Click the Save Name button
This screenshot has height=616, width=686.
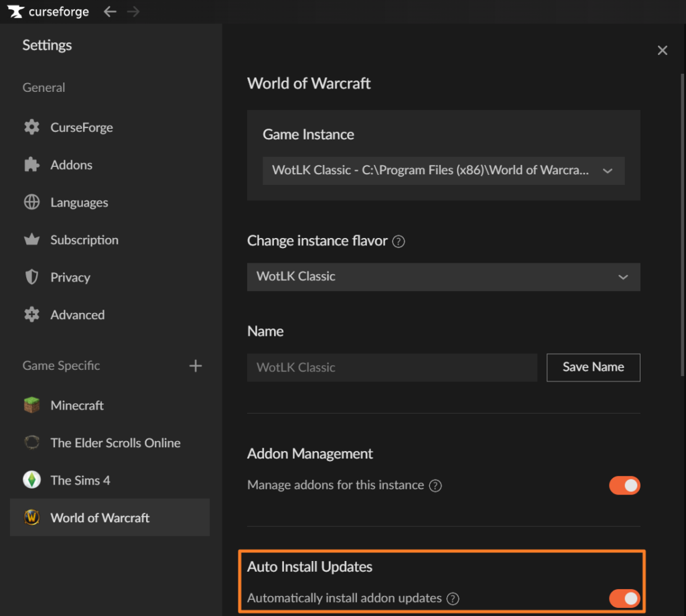[594, 367]
